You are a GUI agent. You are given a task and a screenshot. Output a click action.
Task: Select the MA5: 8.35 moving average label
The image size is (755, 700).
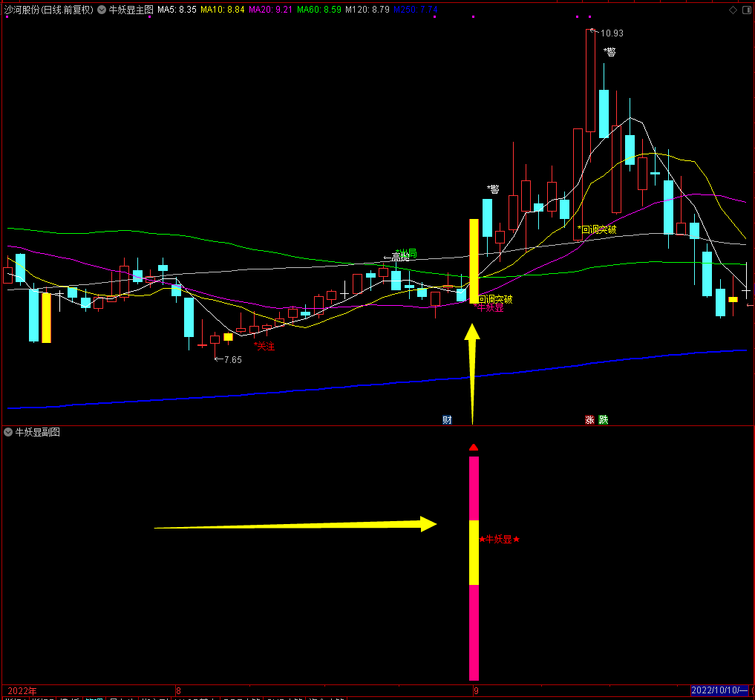click(x=177, y=10)
